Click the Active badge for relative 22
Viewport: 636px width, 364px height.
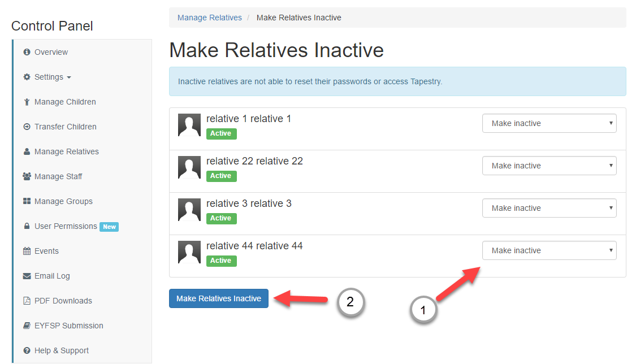pos(221,176)
